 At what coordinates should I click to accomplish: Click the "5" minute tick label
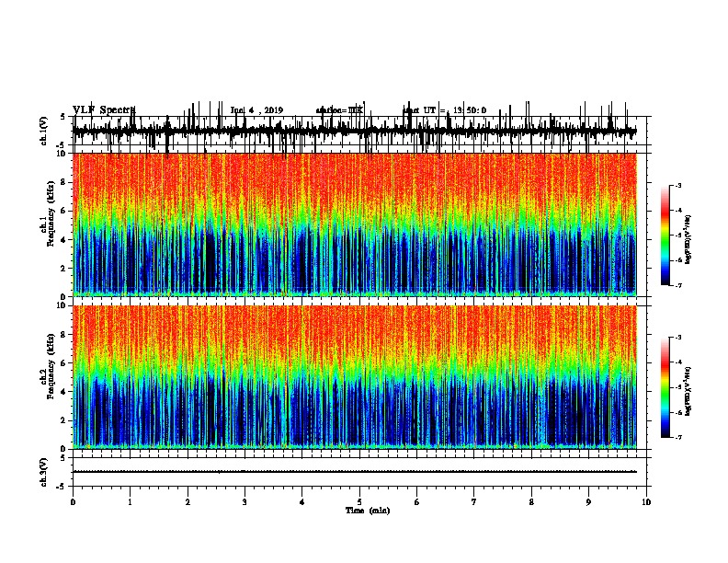359,502
